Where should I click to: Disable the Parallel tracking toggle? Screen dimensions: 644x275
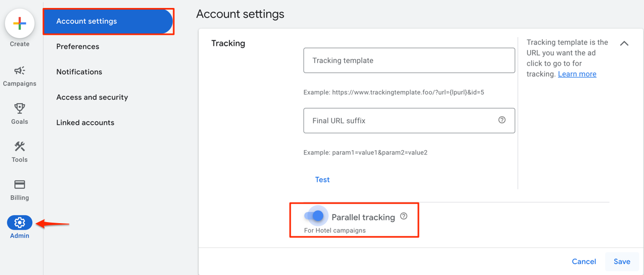(315, 216)
